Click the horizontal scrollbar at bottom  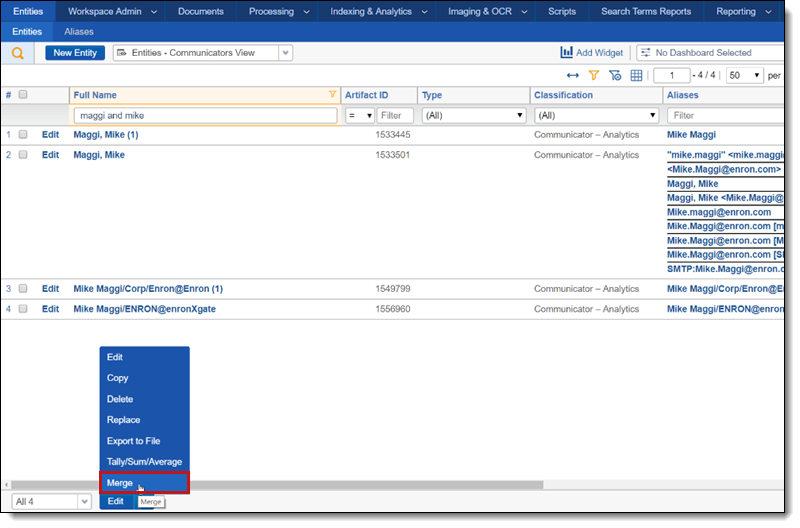pyautogui.click(x=300, y=485)
